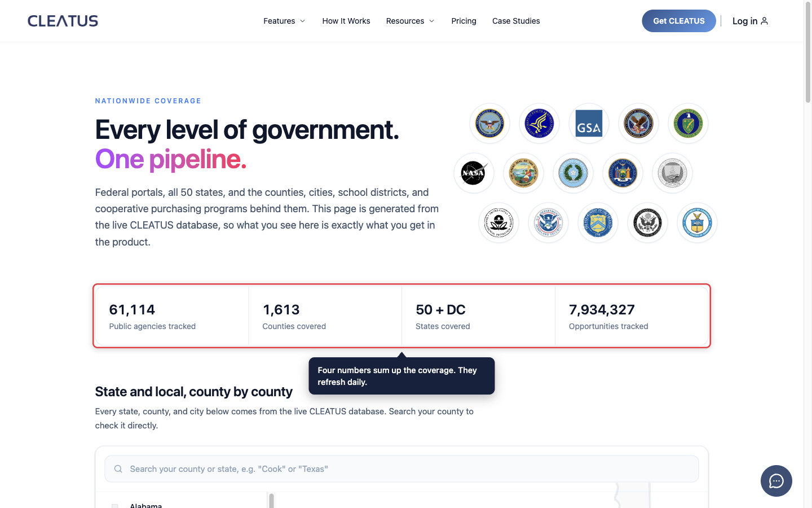Click the gray Department of Agriculture seal
Screen dimensions: 812x508
pos(672,173)
